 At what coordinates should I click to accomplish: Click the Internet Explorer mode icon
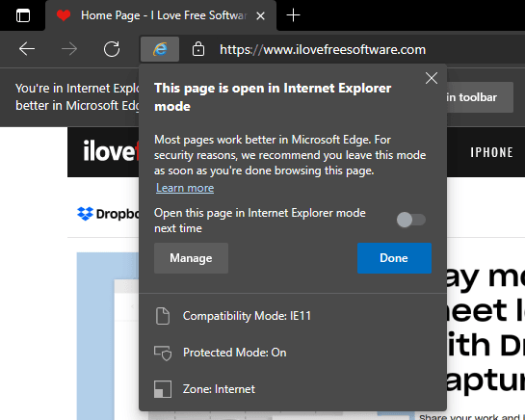160,49
